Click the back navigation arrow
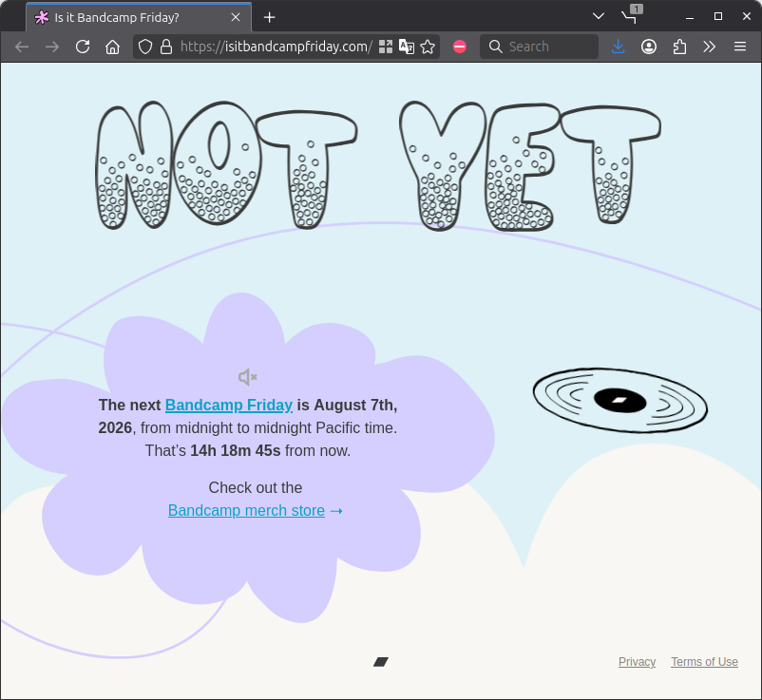Screen dimensions: 762x700 click(x=22, y=47)
